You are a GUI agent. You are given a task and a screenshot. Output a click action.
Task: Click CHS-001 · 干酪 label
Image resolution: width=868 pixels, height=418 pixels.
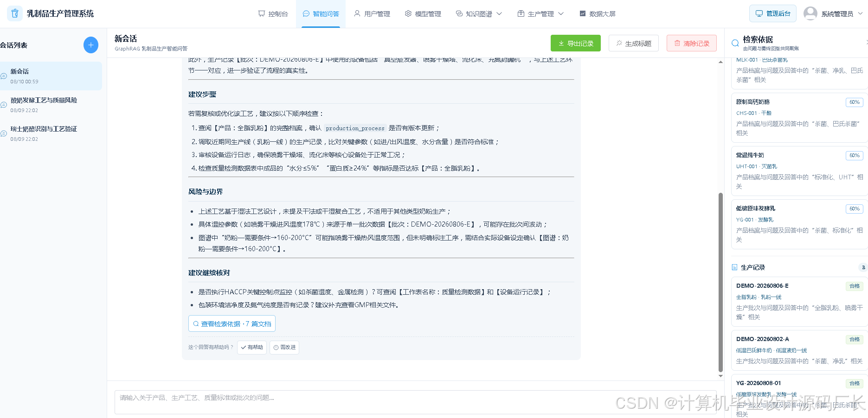point(754,113)
